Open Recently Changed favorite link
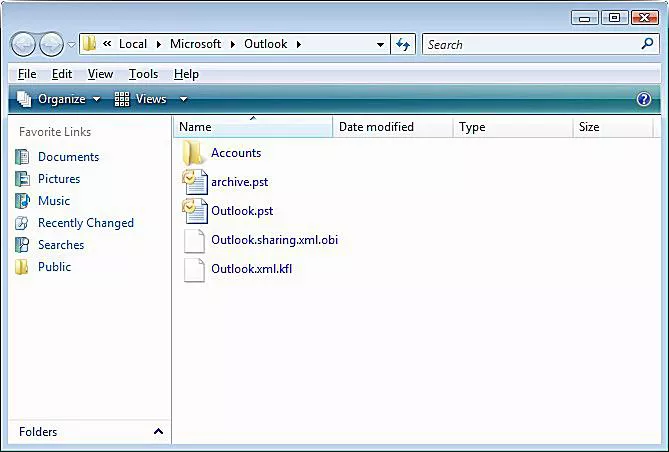669x452 pixels. pyautogui.click(x=86, y=223)
